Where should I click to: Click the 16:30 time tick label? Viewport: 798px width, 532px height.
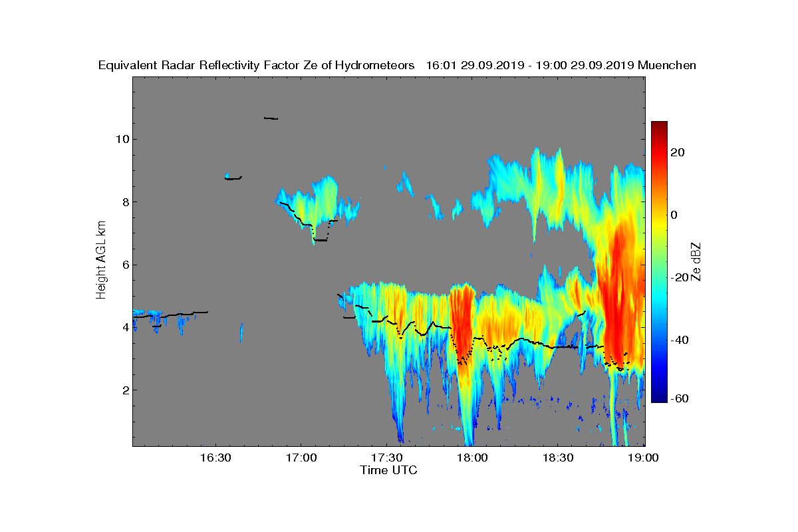point(215,458)
